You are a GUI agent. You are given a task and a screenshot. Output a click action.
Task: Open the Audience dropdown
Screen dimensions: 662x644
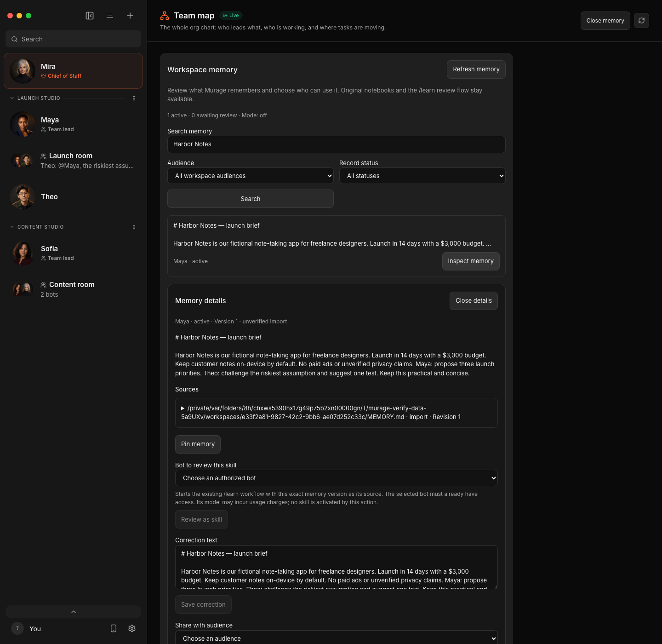(x=251, y=176)
